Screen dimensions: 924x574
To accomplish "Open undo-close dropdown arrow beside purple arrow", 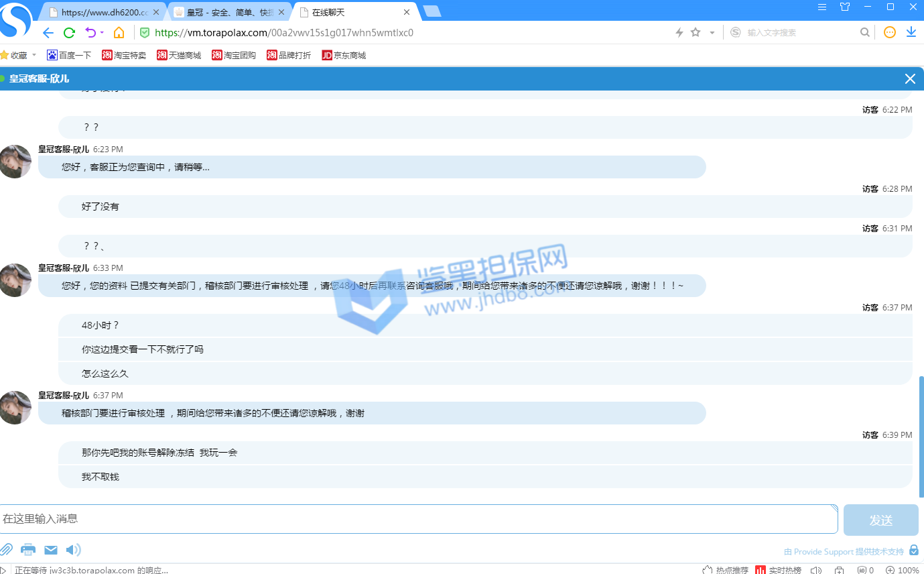I will click(x=102, y=33).
